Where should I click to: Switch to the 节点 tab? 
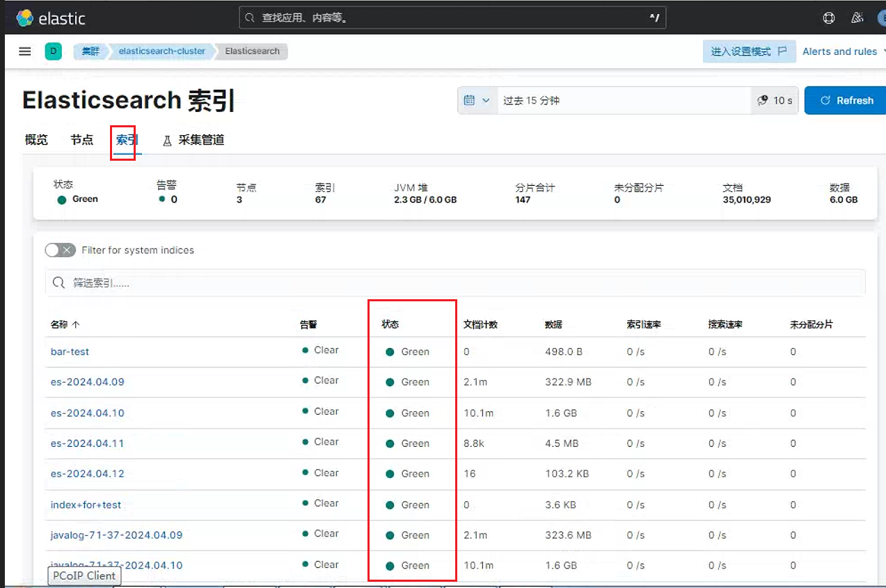[81, 140]
